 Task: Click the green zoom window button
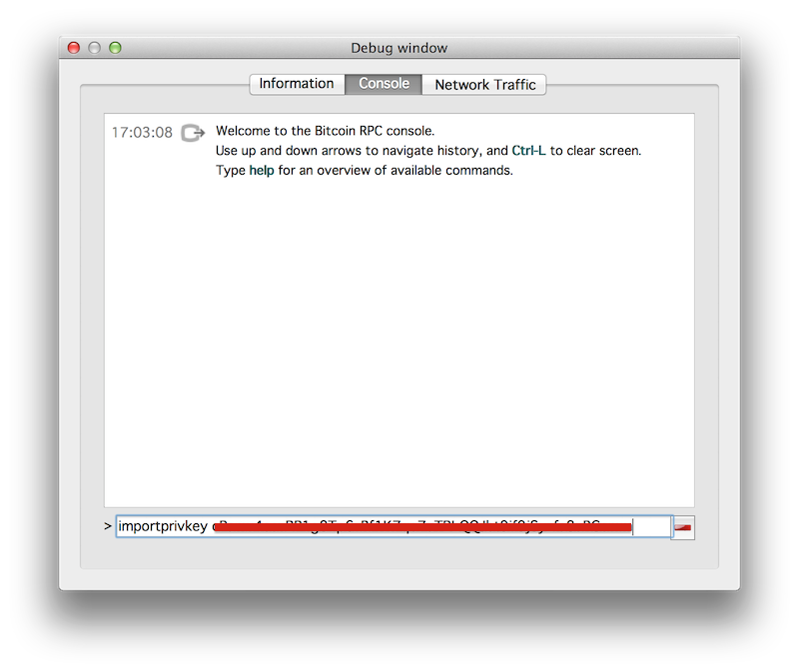[x=116, y=47]
